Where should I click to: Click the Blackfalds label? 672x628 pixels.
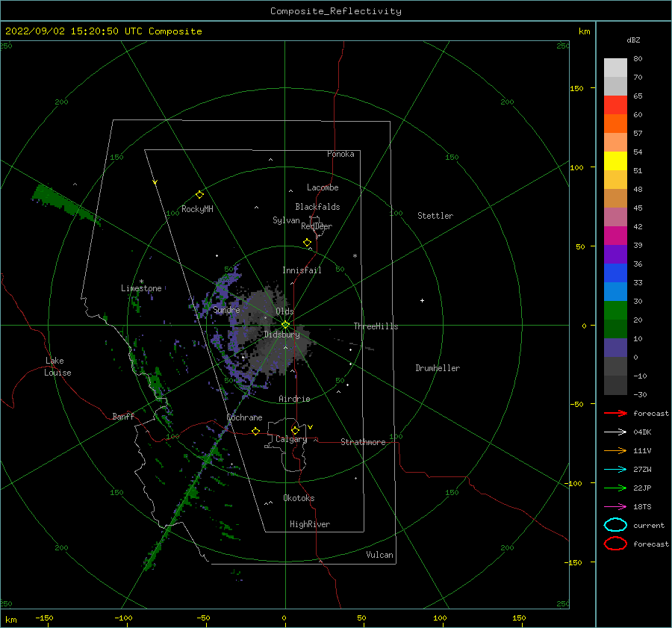point(317,207)
